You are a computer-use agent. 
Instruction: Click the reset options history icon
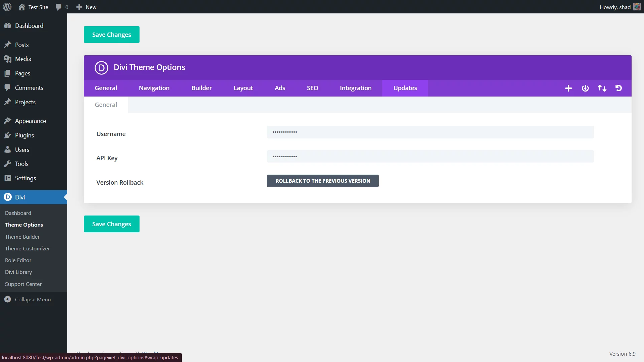tap(619, 88)
